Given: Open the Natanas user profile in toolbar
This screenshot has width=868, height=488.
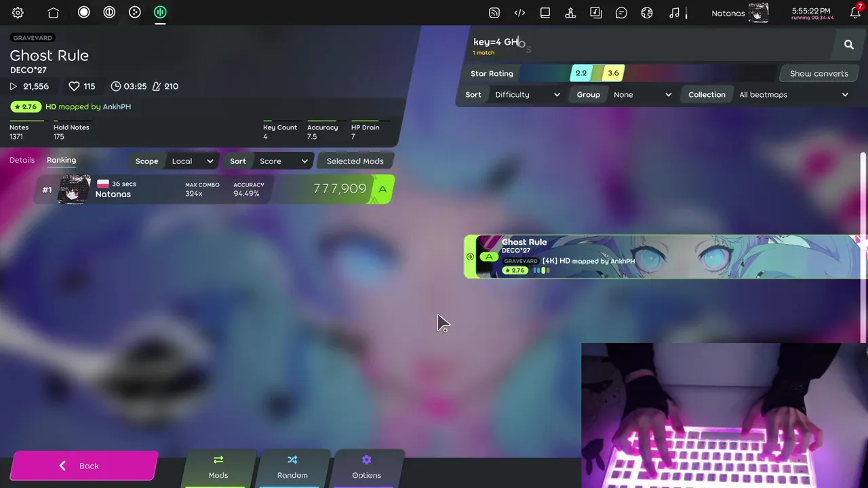Looking at the screenshot, I should pos(740,12).
